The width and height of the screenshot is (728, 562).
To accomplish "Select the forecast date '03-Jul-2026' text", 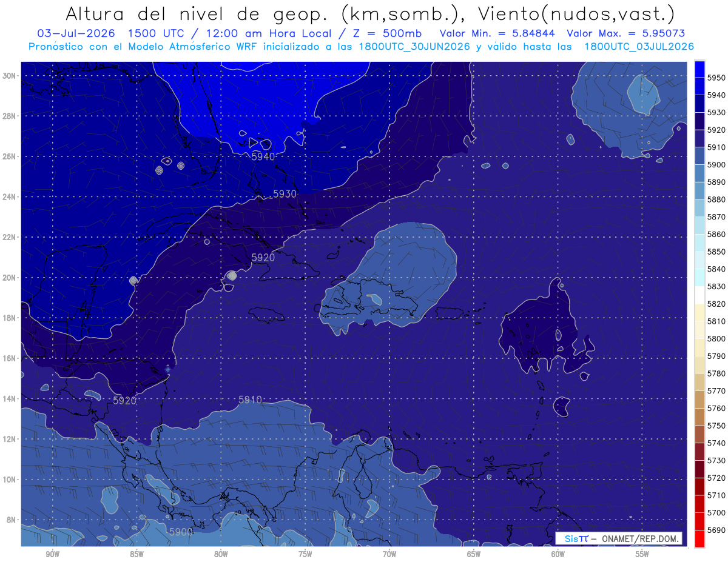I will [75, 33].
